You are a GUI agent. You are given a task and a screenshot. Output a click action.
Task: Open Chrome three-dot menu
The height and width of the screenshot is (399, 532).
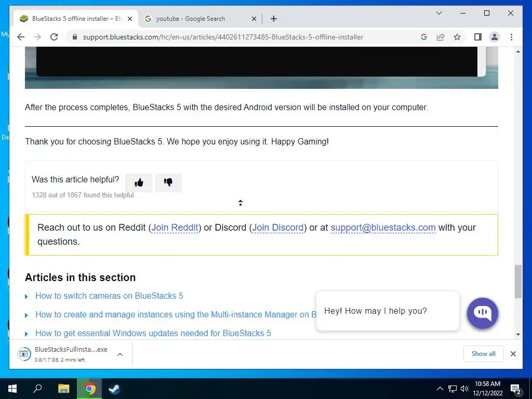point(511,37)
